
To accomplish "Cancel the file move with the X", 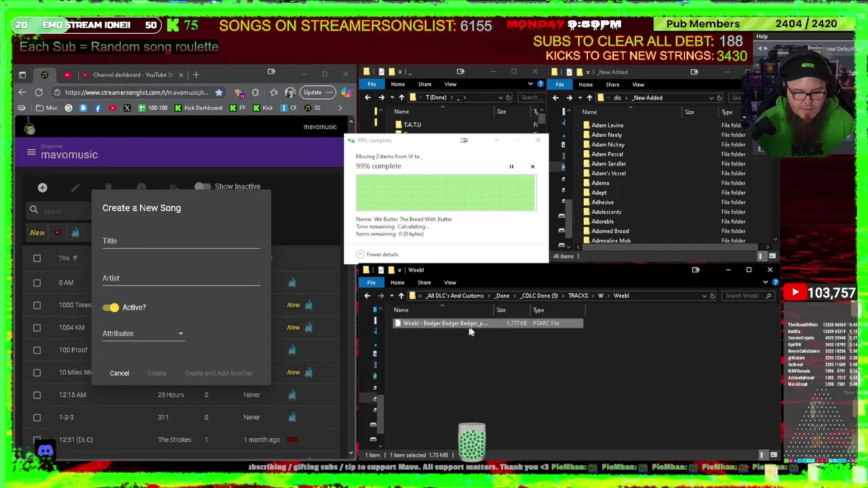I will click(x=532, y=166).
